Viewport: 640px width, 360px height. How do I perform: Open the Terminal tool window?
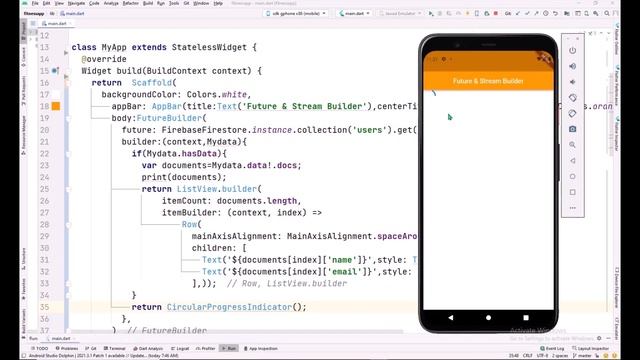115,349
